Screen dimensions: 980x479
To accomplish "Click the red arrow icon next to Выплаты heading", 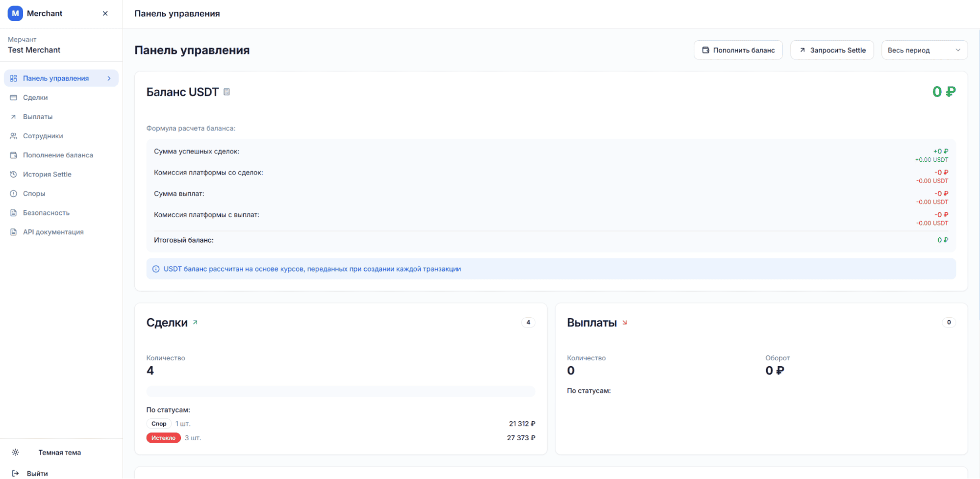I will (x=625, y=323).
